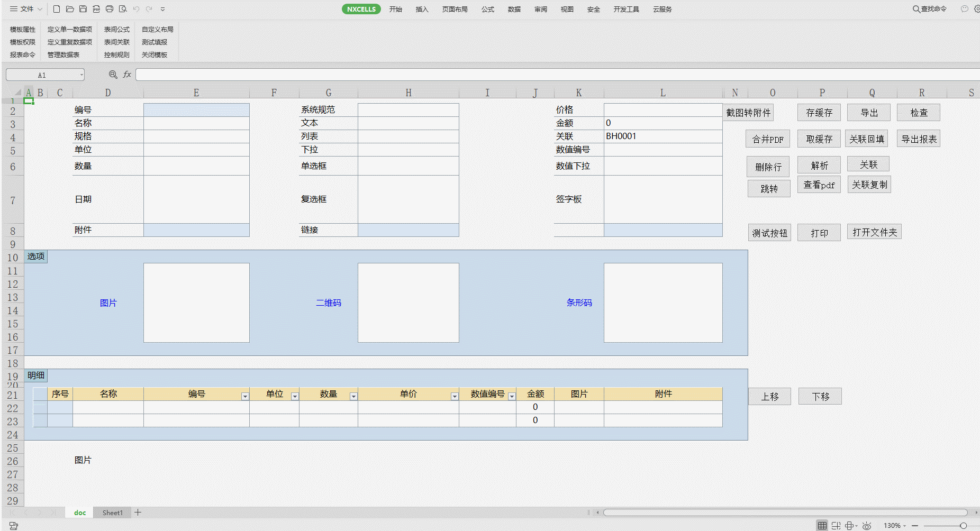Screen dimensions: 980x531
Task: Click the 合并PDF button
Action: pos(768,139)
